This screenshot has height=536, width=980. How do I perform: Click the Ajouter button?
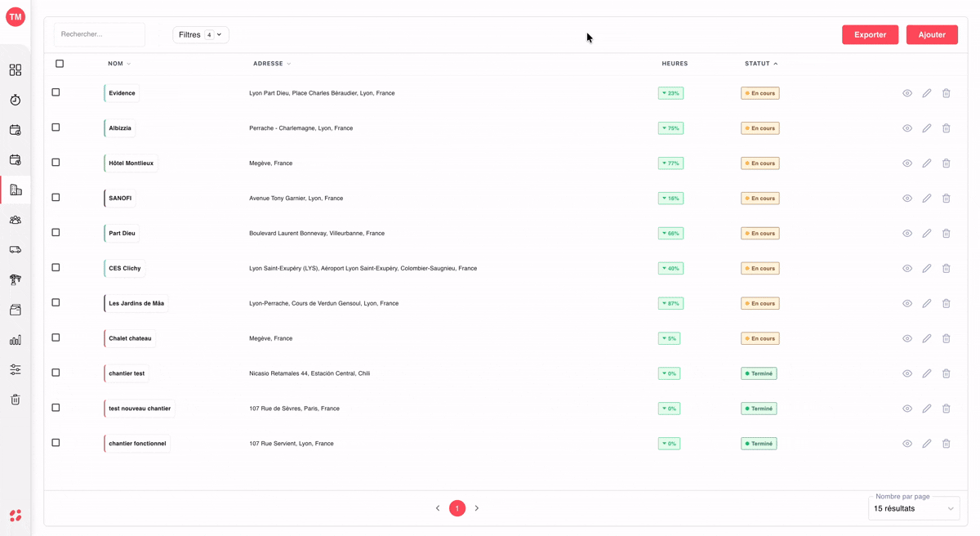(x=932, y=35)
